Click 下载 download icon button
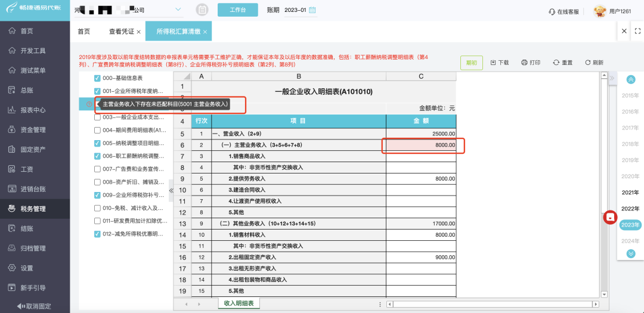This screenshot has width=644, height=313. [500, 63]
